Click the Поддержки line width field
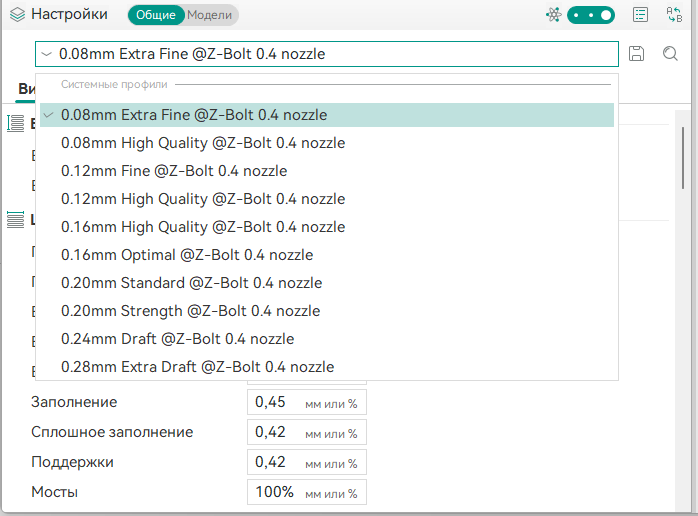Viewport: 698px width, 516px height. click(307, 462)
